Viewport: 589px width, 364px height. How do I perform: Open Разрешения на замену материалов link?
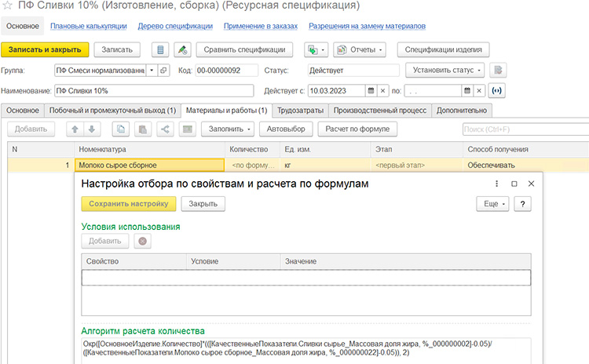coord(367,26)
